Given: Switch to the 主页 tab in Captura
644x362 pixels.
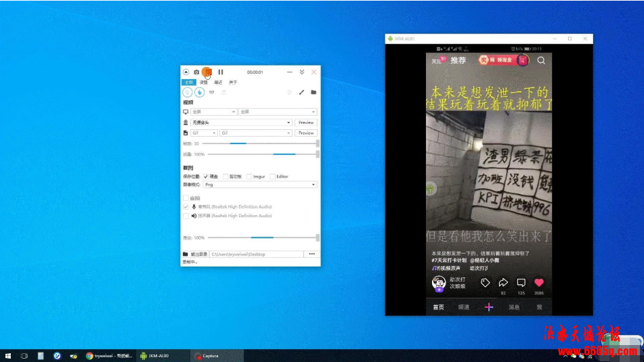Looking at the screenshot, I should [x=189, y=83].
